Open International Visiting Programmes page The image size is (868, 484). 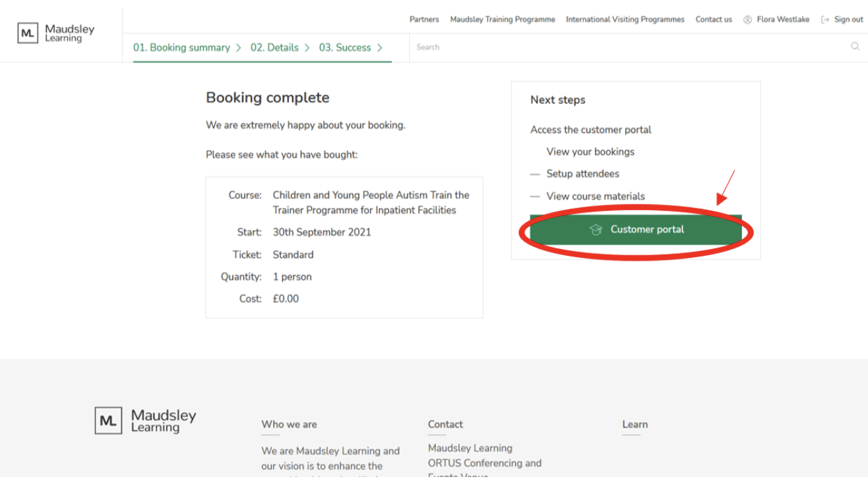click(x=625, y=19)
